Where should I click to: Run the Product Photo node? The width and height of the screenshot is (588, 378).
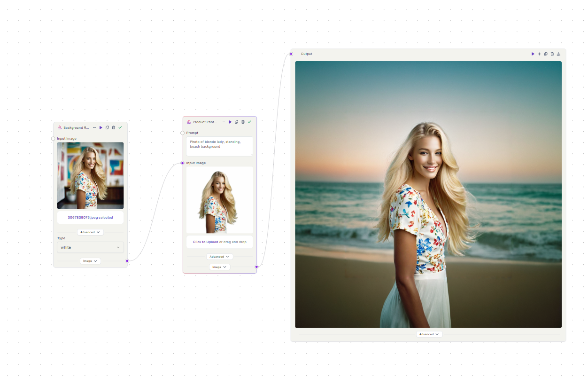click(x=230, y=122)
